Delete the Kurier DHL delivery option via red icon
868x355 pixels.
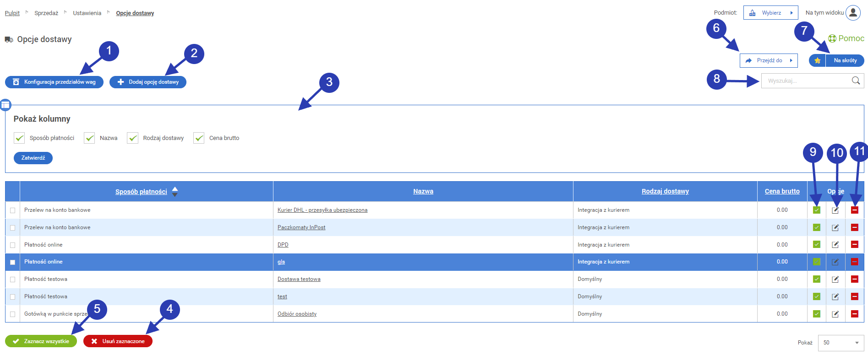pyautogui.click(x=854, y=210)
